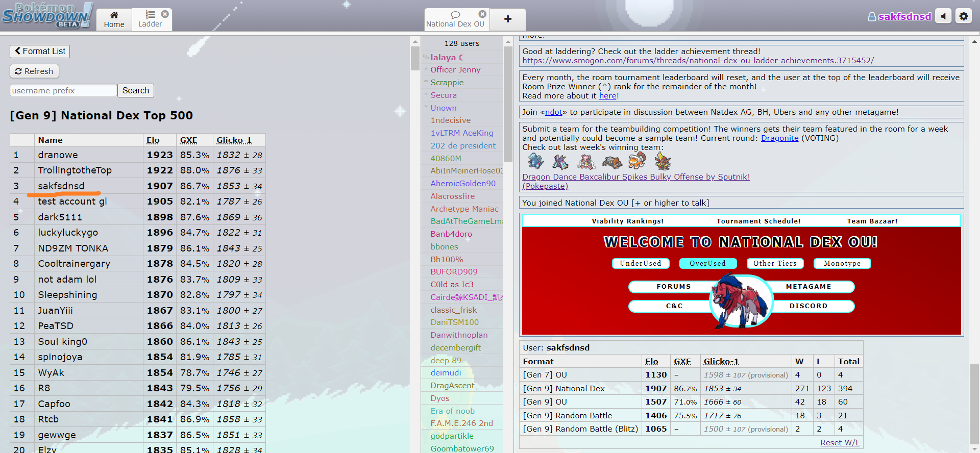Refresh the ladder

(x=34, y=71)
